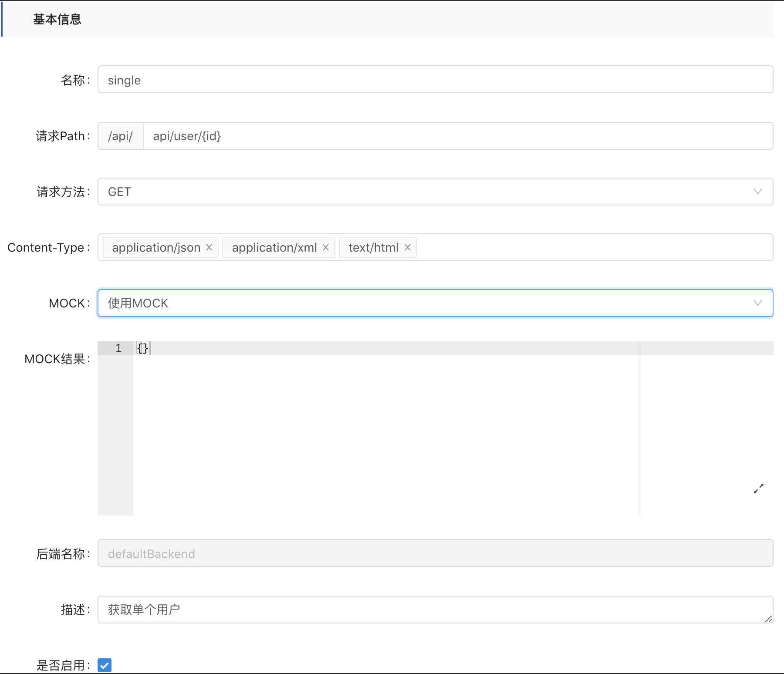Uncheck the 是否启用 checkbox

click(105, 665)
